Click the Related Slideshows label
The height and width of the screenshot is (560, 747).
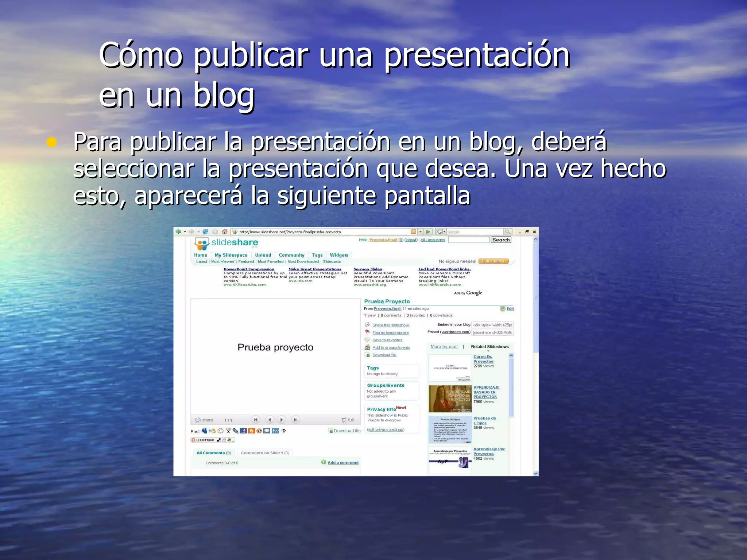[x=489, y=347]
